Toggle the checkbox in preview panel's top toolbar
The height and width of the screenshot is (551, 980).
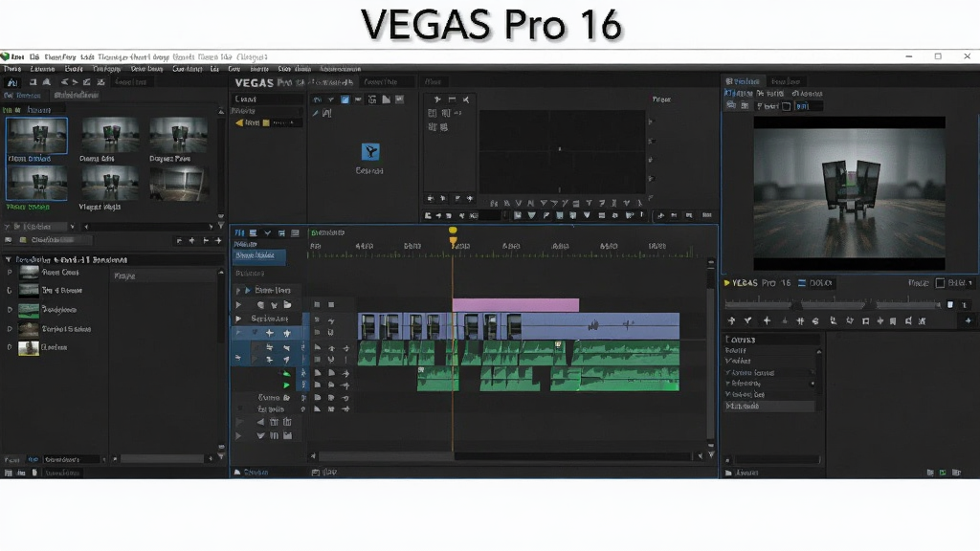tap(787, 106)
